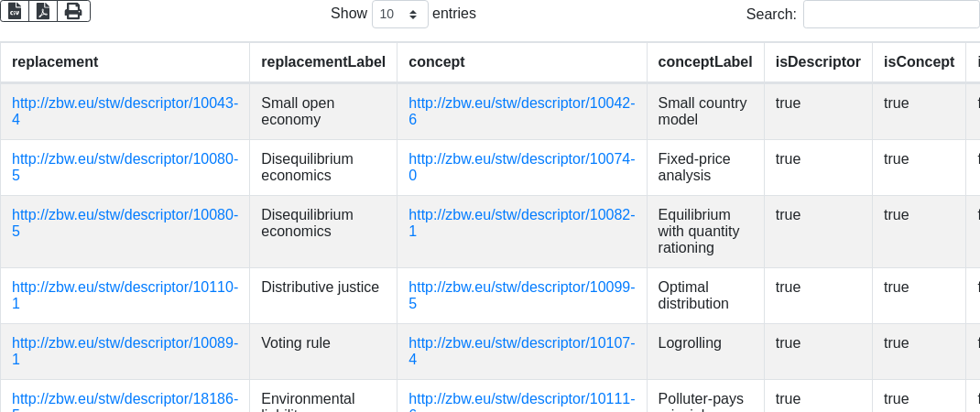Open concept link descriptor/10074-0

click(x=521, y=159)
